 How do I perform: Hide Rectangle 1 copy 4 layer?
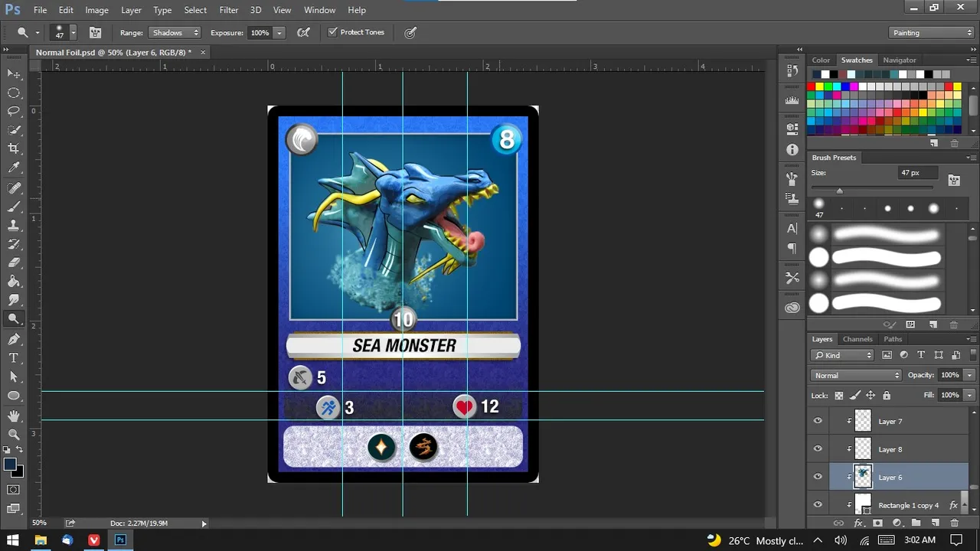pyautogui.click(x=818, y=505)
